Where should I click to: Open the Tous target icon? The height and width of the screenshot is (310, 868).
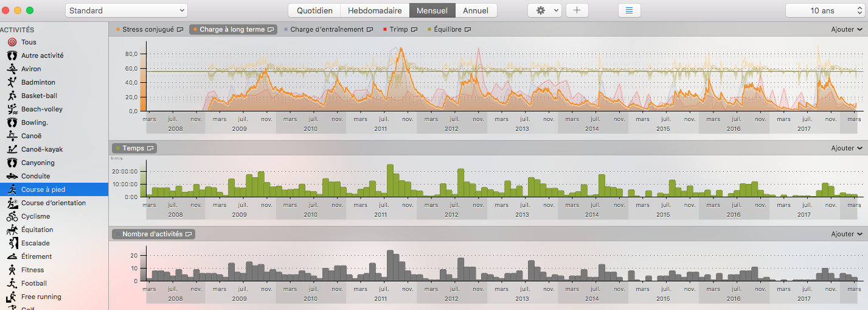(x=12, y=42)
